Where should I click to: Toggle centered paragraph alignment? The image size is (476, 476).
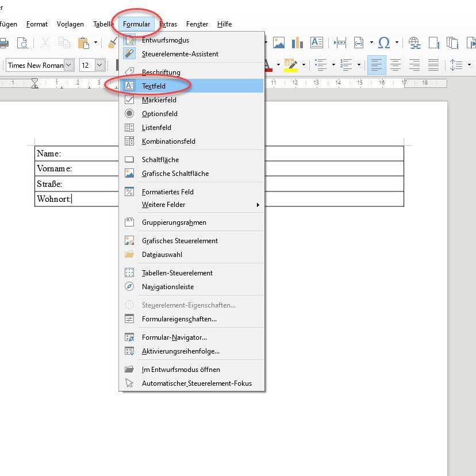click(396, 64)
